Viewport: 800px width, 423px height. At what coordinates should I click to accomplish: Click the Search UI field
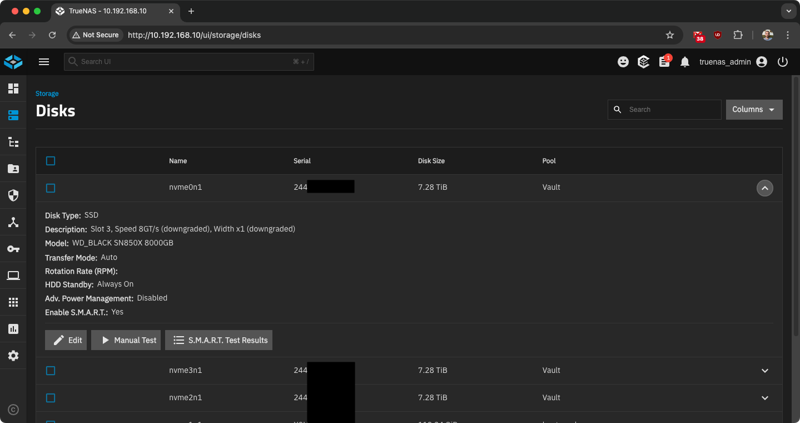[189, 62]
